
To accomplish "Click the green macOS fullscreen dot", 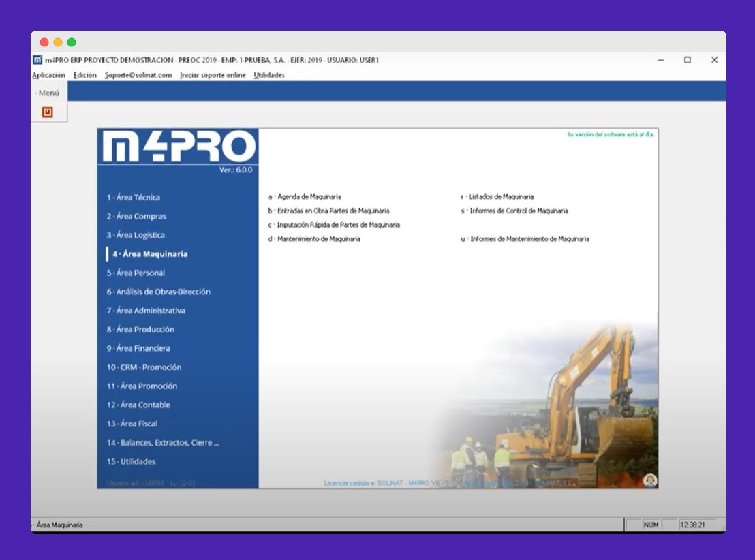I will click(x=72, y=42).
